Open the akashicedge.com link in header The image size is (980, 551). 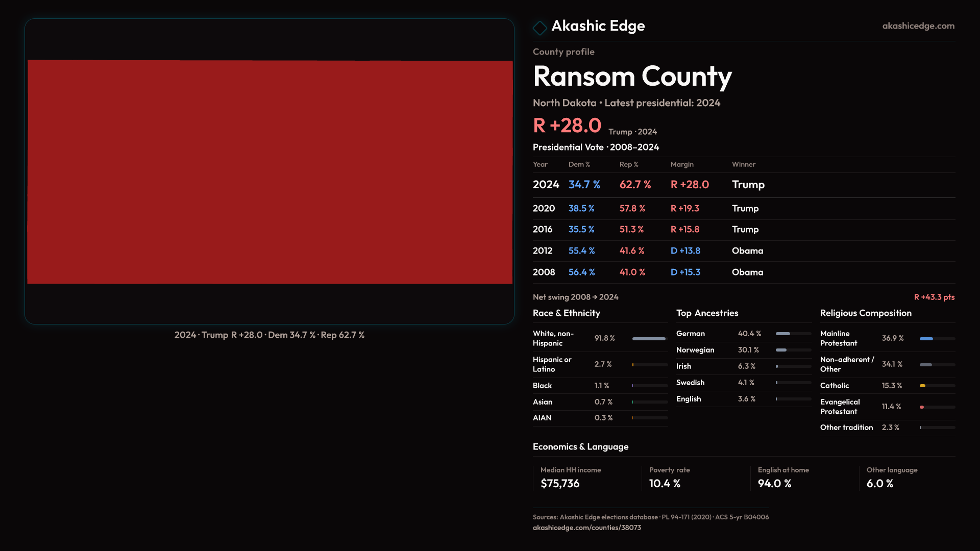point(918,26)
